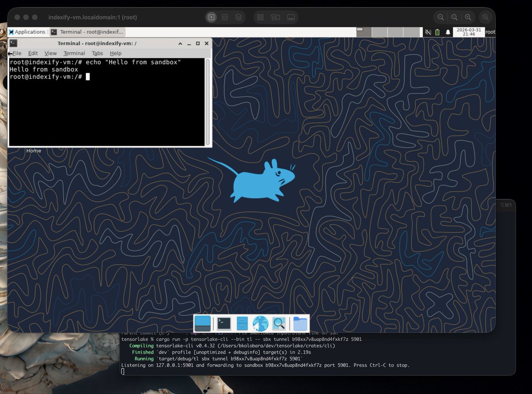Open the Help menu in Terminal
The height and width of the screenshot is (394, 532).
(x=115, y=53)
